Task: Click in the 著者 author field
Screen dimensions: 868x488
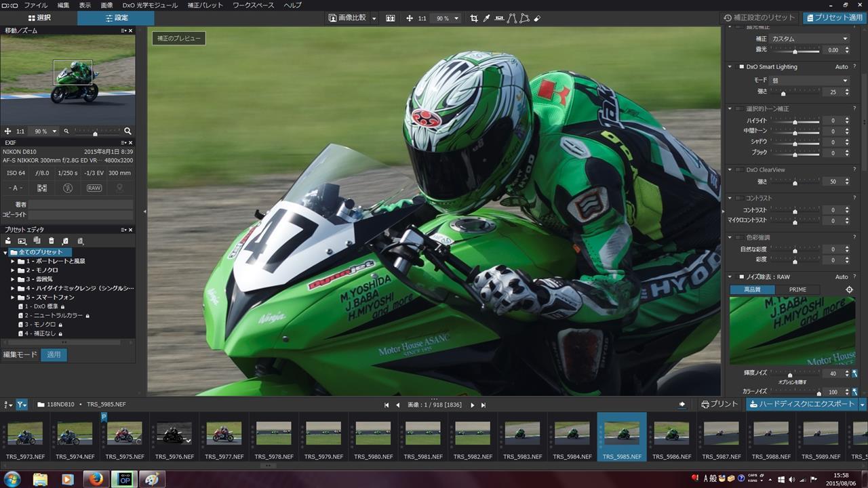Action: [x=81, y=204]
